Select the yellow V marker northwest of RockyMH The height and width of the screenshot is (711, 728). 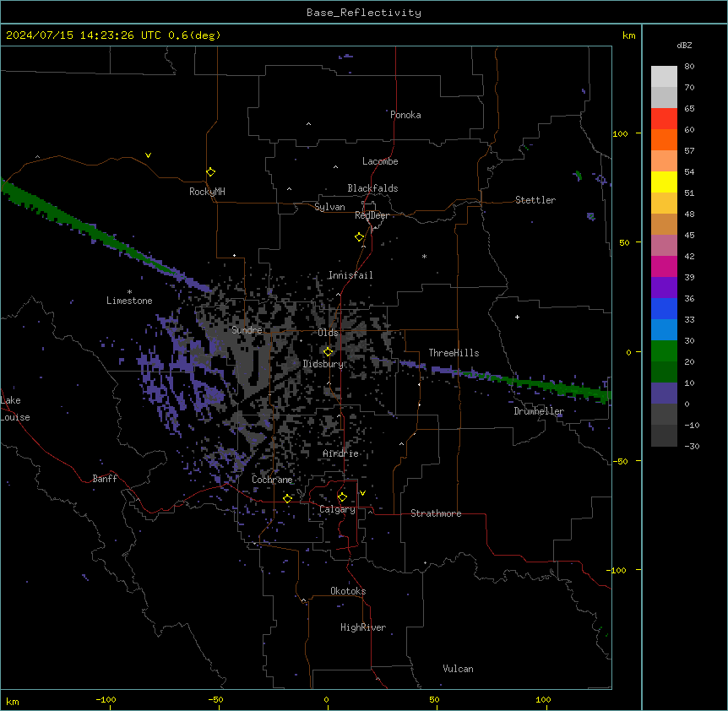(148, 155)
